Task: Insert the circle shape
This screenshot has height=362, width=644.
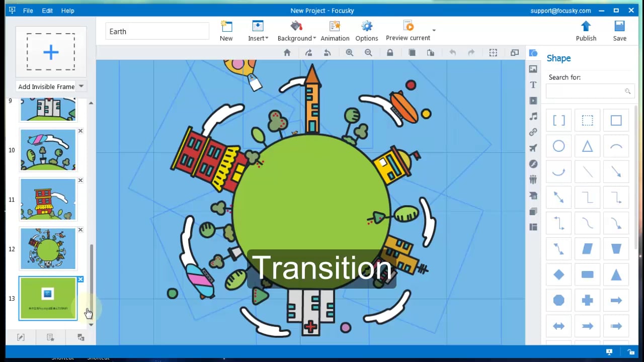Action: [x=559, y=146]
